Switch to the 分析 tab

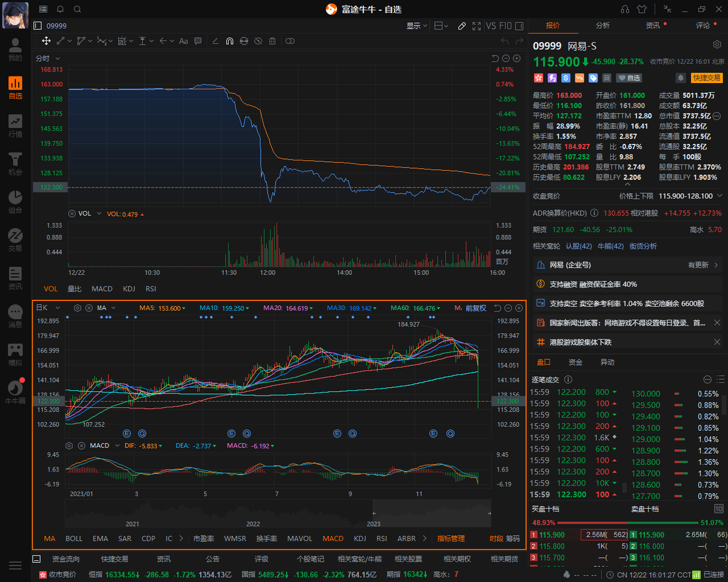602,25
